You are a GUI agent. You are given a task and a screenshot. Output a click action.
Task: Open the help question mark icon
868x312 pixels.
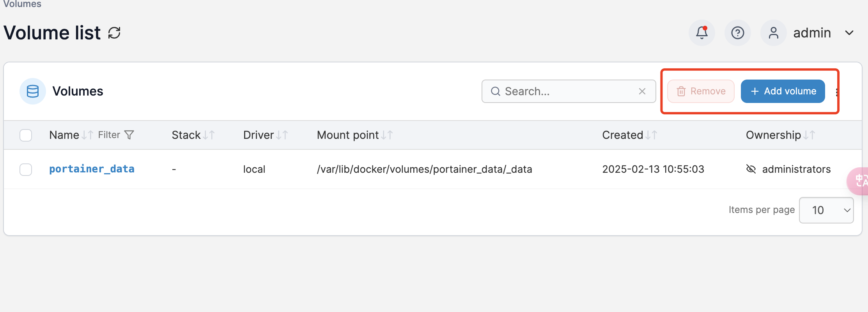tap(737, 33)
